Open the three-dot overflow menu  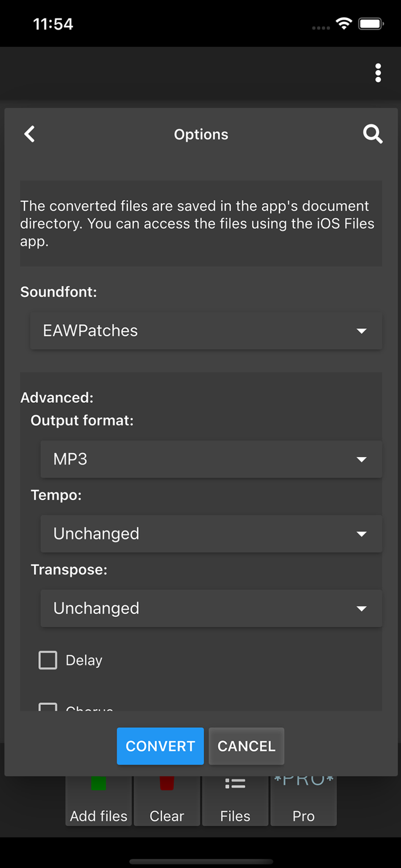(x=378, y=73)
